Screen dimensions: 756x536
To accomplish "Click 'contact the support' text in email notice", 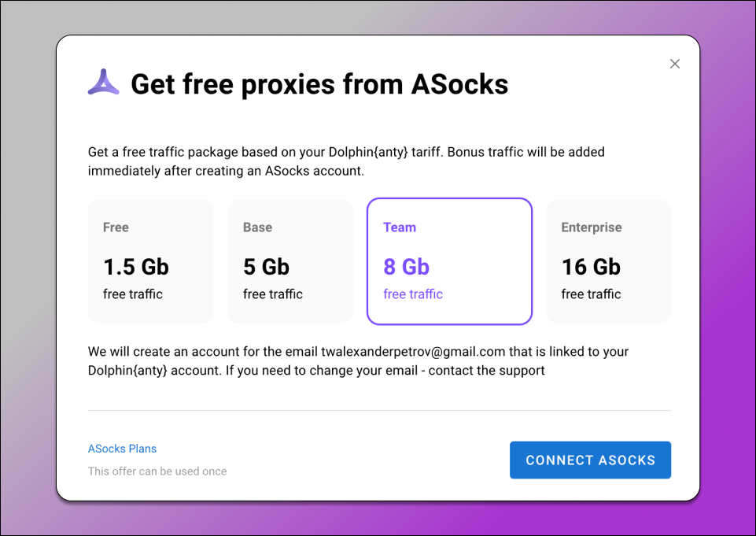I will point(486,371).
